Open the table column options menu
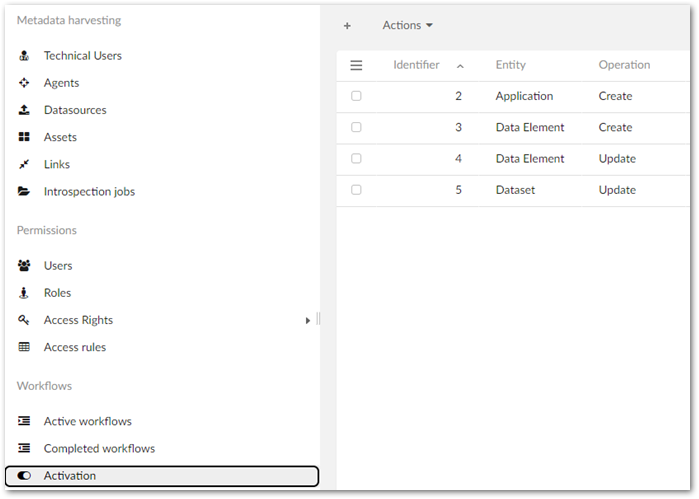This screenshot has height=499, width=699. [356, 65]
